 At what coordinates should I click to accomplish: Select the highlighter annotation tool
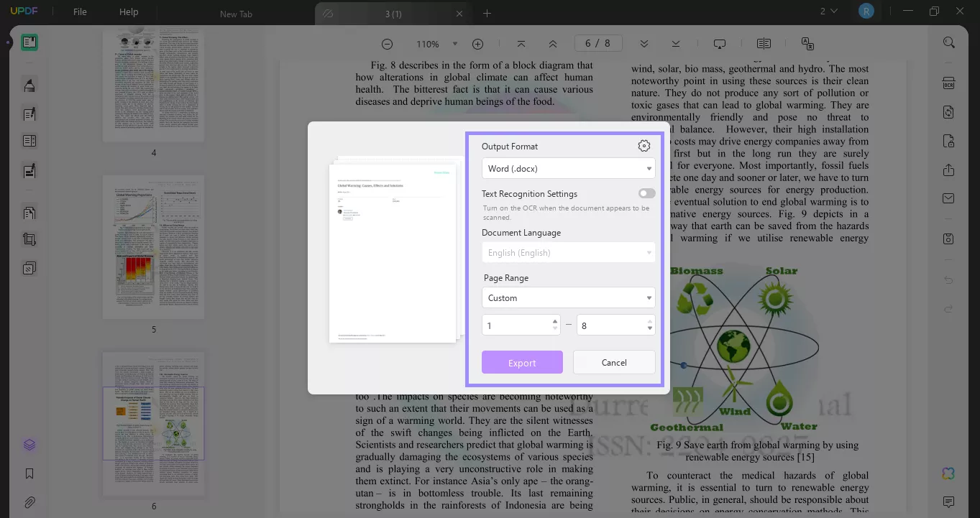[29, 85]
